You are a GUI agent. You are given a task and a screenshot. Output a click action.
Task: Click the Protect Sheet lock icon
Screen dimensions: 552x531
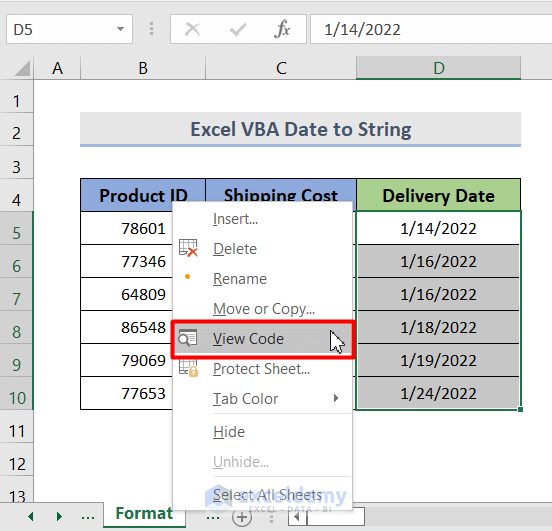[188, 368]
